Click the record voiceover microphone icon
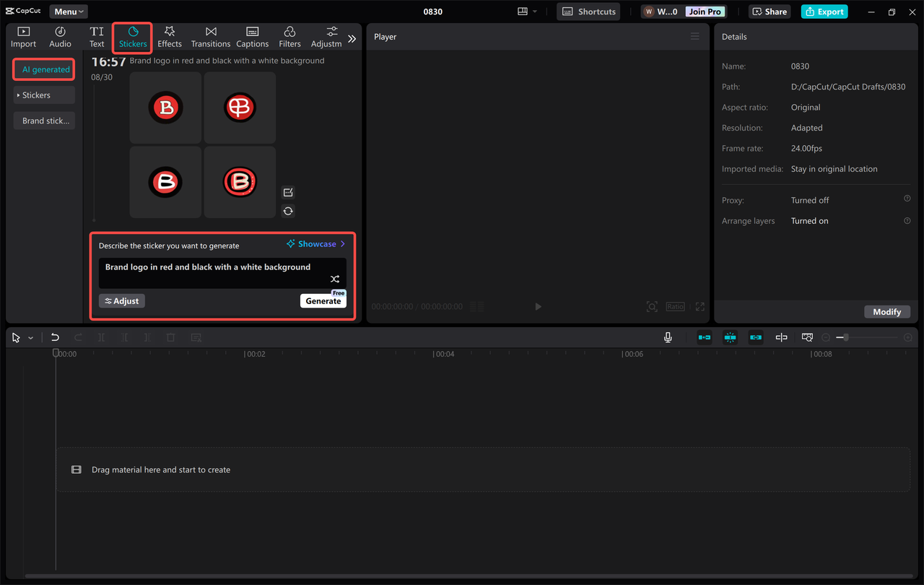The height and width of the screenshot is (585, 924). 668,337
